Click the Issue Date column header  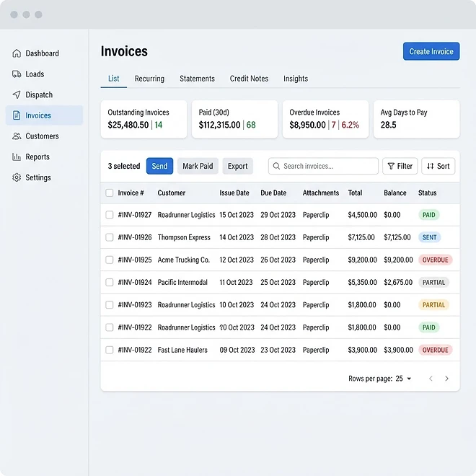point(234,193)
